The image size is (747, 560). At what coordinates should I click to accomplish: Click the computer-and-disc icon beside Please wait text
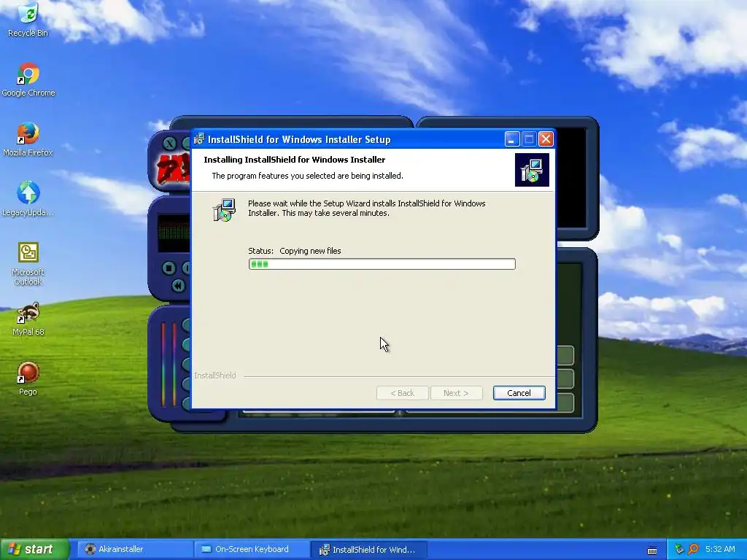pyautogui.click(x=224, y=210)
